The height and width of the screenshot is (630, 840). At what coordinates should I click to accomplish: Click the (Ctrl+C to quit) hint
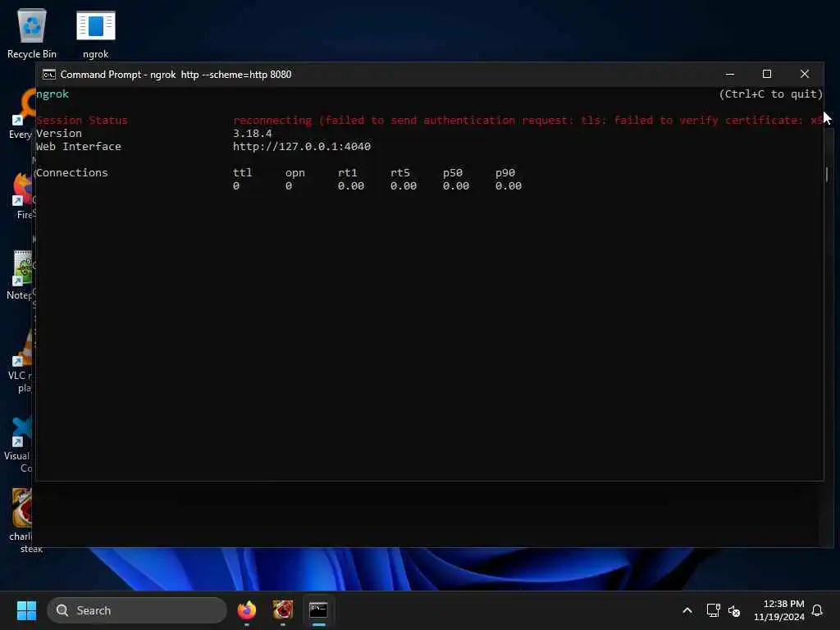(x=770, y=94)
